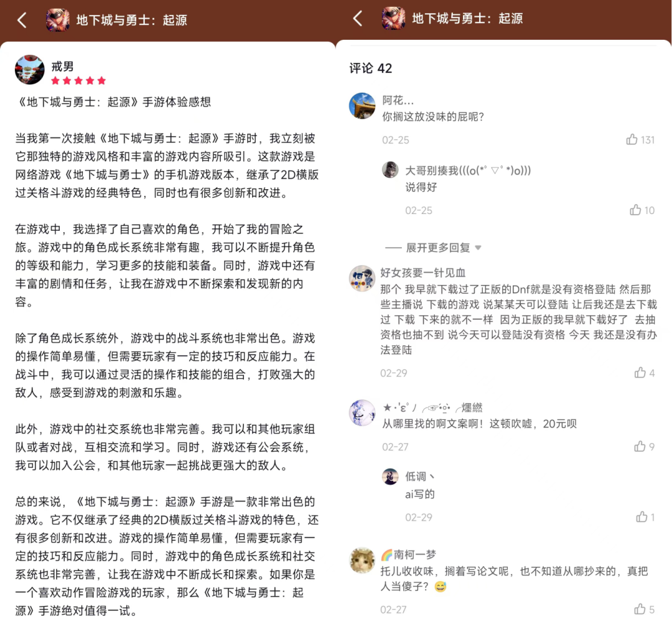Tap the back arrow on right screen
672x624 pixels.
coord(358,19)
